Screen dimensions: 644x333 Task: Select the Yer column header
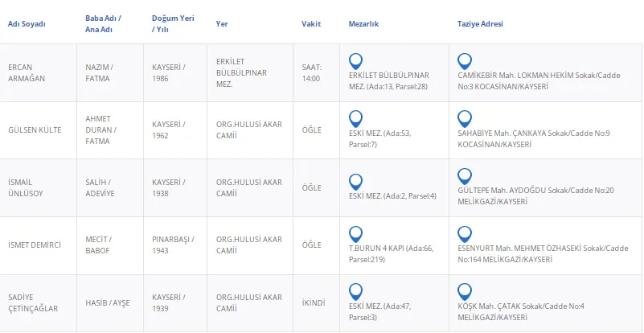(222, 24)
